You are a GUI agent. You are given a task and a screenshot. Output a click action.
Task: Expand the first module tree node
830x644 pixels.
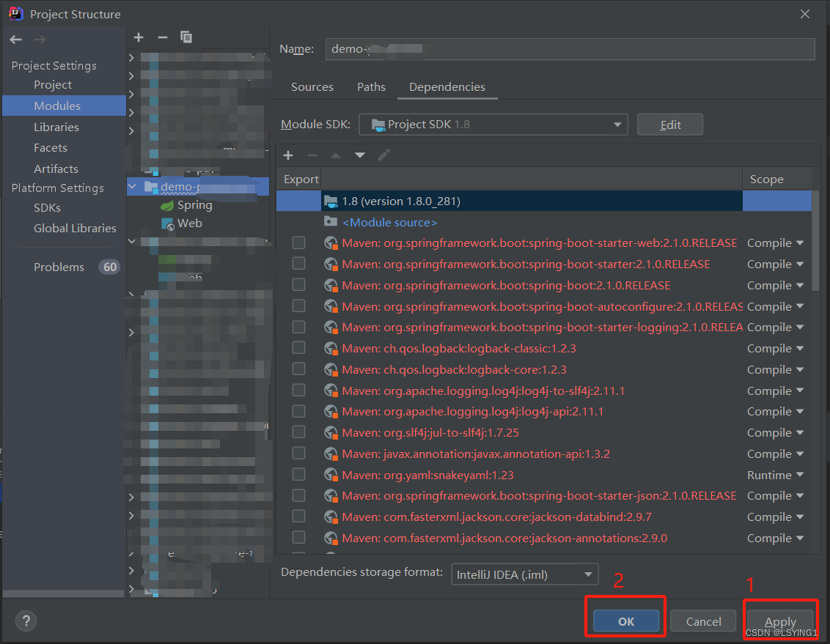click(131, 57)
